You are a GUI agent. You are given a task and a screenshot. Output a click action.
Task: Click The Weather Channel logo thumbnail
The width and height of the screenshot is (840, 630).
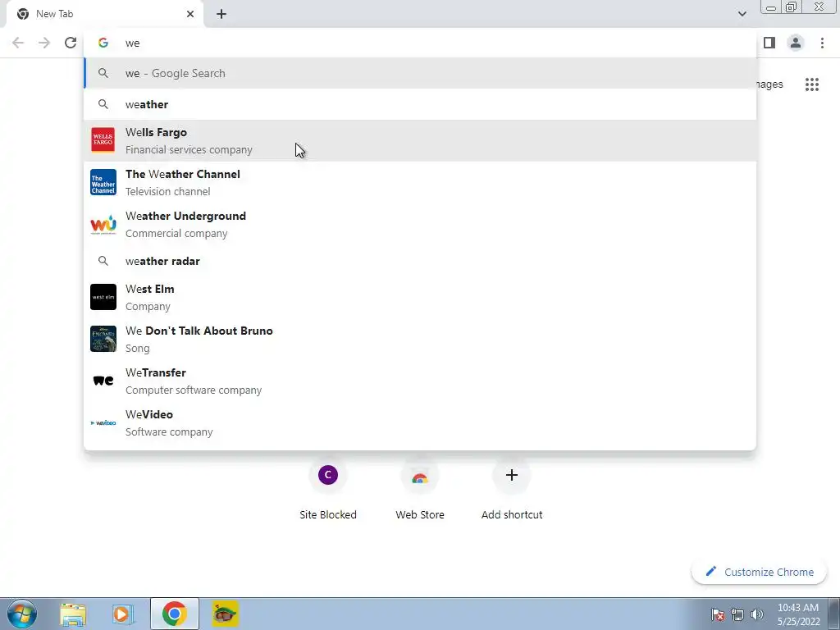[103, 182]
